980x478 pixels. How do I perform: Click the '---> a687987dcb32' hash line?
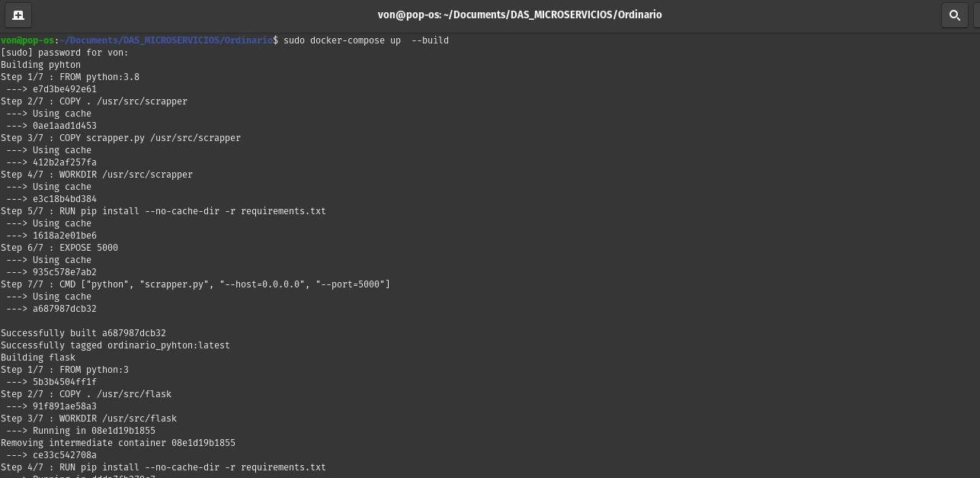click(52, 309)
